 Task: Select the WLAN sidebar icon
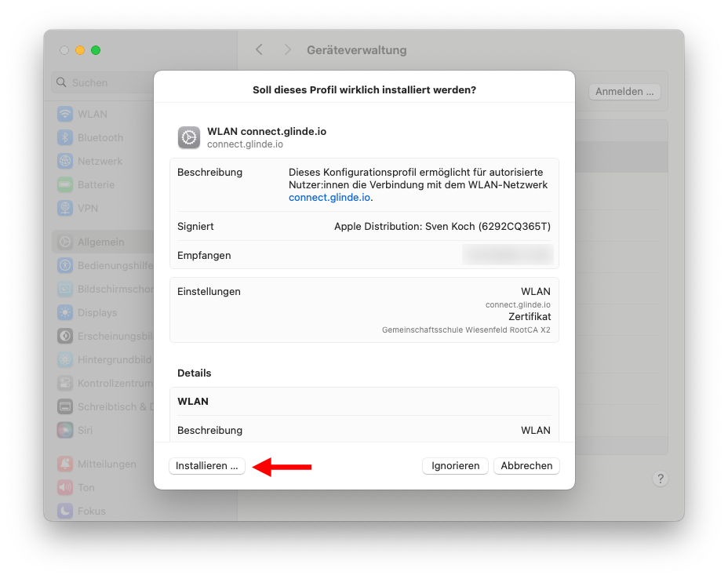coord(65,115)
